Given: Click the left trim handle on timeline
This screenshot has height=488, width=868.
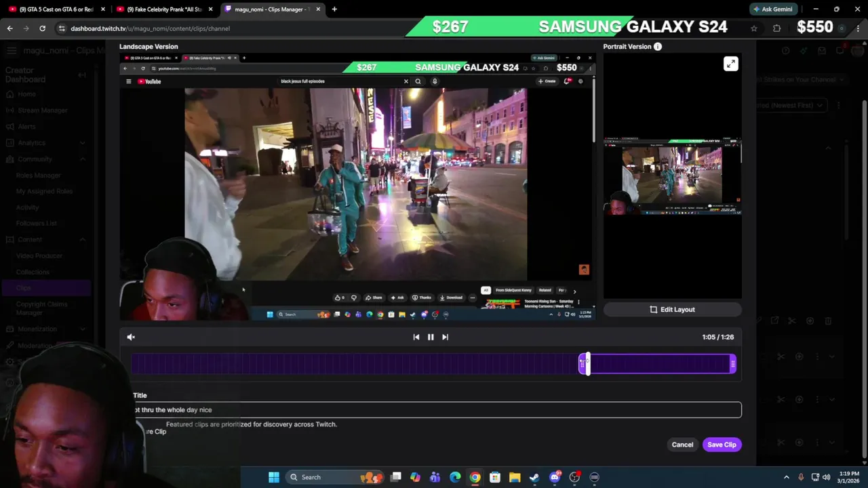Looking at the screenshot, I should [582, 365].
